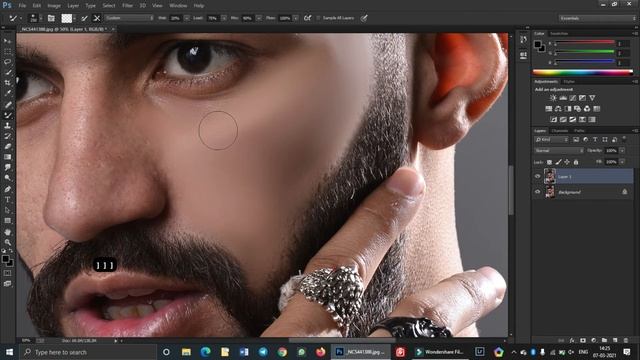This screenshot has height=360, width=640.
Task: Select the Horizontal Type tool
Action: tap(7, 200)
